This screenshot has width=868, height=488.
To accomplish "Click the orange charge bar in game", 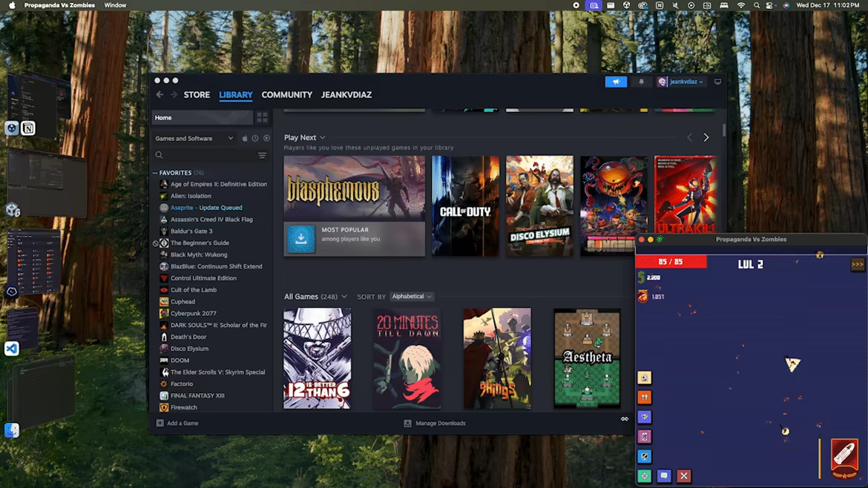I will (819, 458).
